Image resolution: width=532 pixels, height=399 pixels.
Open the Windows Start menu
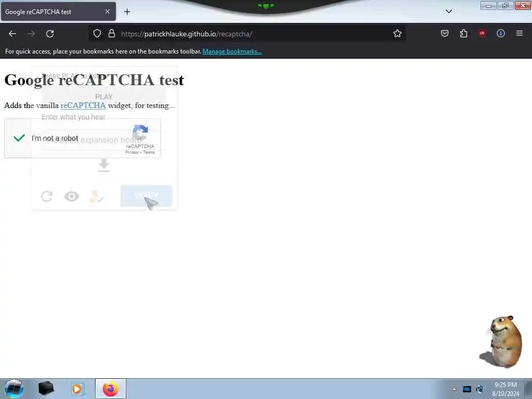14,389
